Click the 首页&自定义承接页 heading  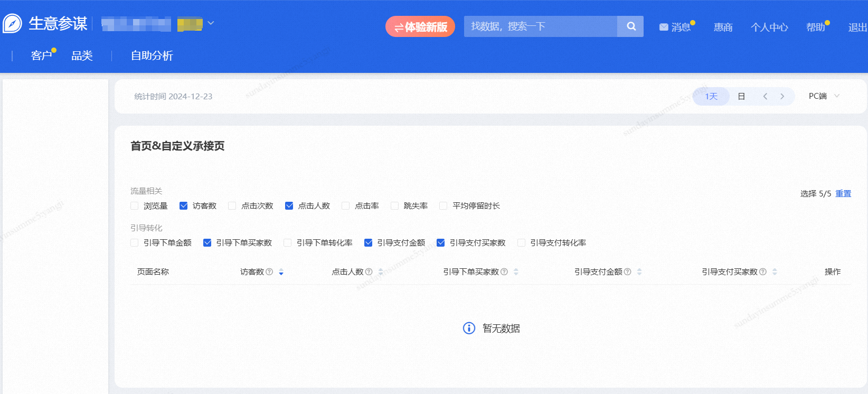click(x=177, y=146)
